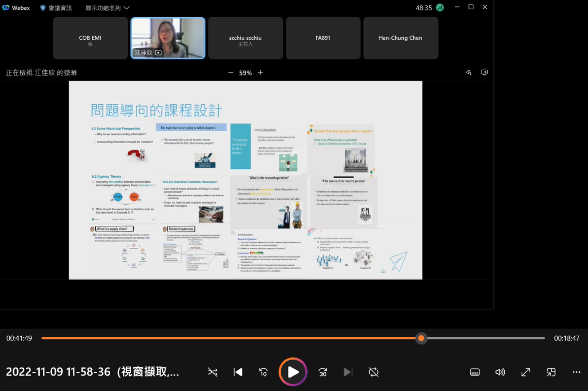
Task: Zoom in shared screen with plus
Action: click(x=260, y=73)
